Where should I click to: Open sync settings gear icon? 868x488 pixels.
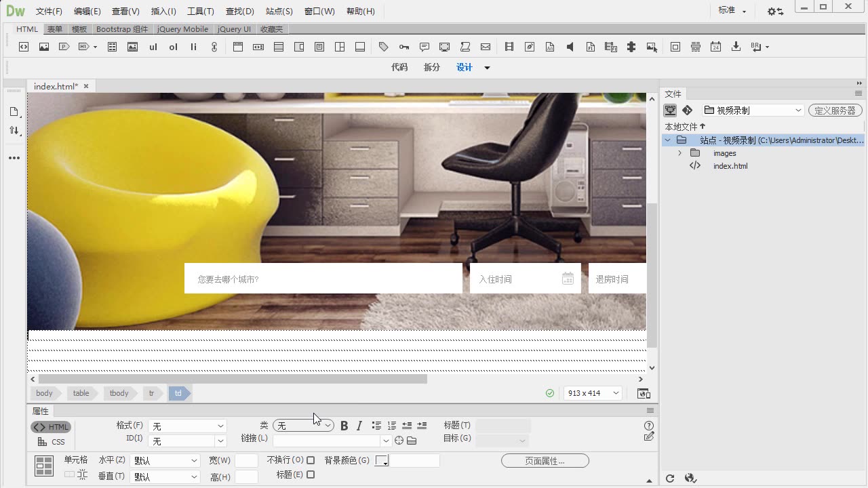pyautogui.click(x=775, y=12)
